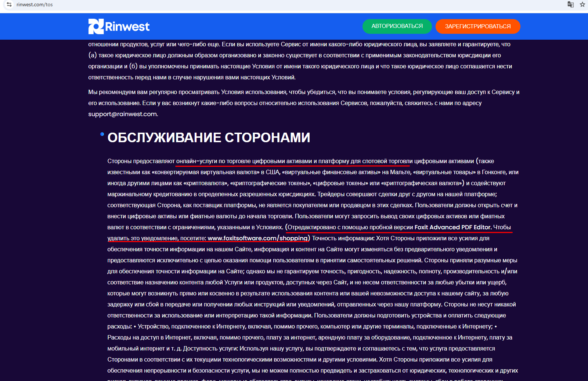The image size is (588, 381).
Task: Click the ОБСЛУЖИВАНИЕ СТОРОНАМИ heading
Action: point(209,137)
